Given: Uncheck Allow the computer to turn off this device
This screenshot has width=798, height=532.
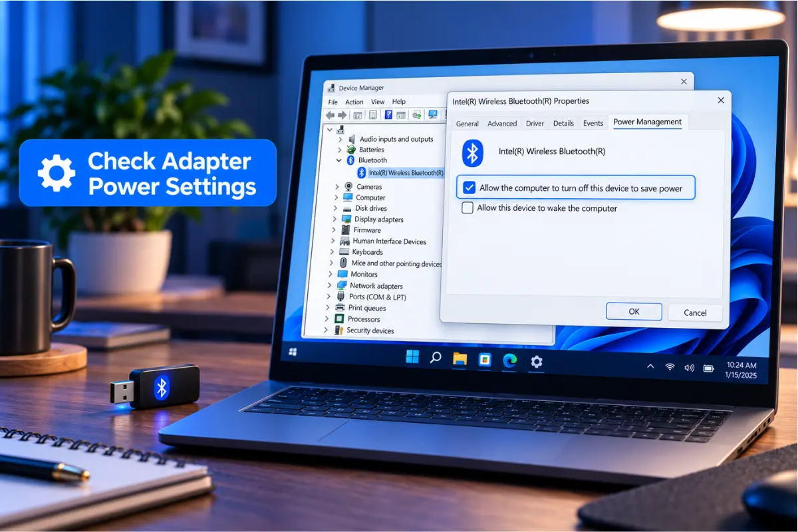Looking at the screenshot, I should 469,188.
